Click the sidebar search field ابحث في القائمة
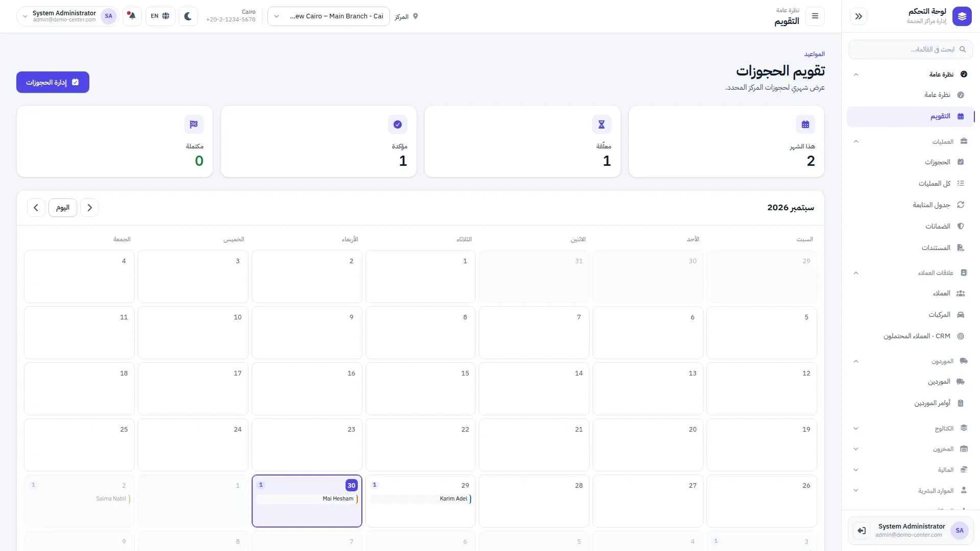 tap(911, 49)
